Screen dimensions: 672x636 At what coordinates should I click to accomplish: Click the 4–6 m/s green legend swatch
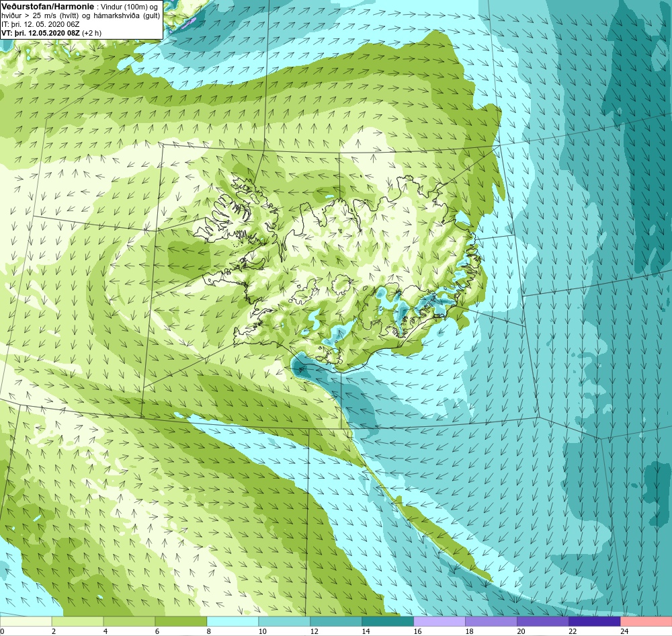[130, 621]
